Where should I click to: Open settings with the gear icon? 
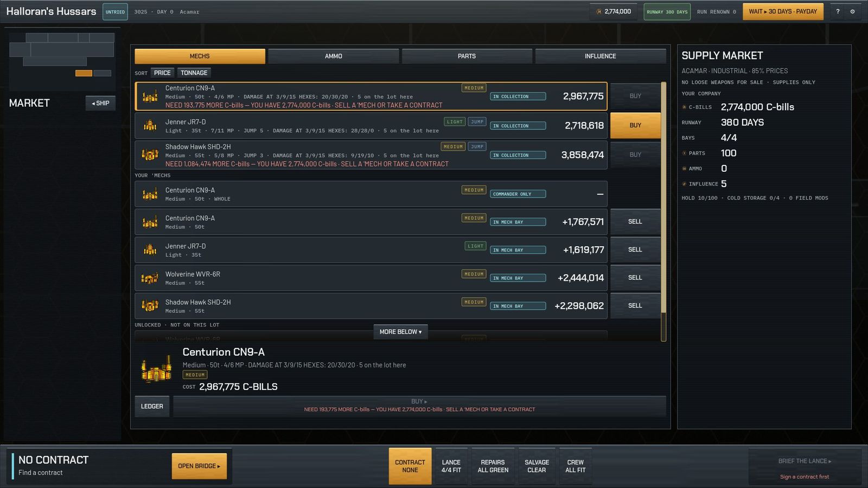pos(852,11)
